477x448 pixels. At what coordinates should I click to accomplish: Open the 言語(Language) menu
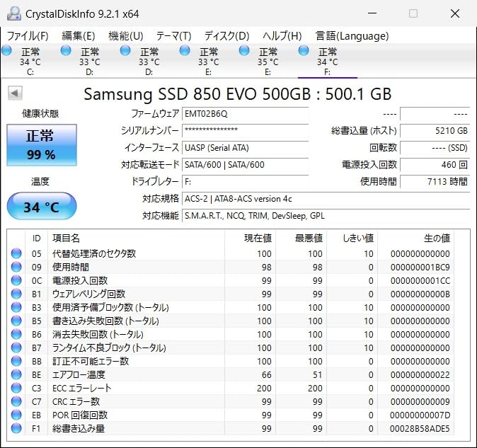(352, 36)
